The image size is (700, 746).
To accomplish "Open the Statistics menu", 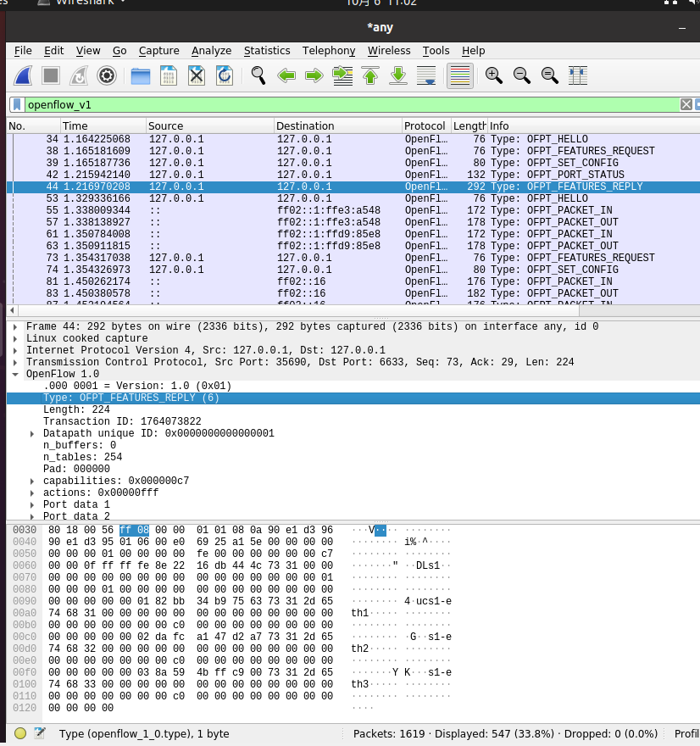I will click(x=267, y=50).
